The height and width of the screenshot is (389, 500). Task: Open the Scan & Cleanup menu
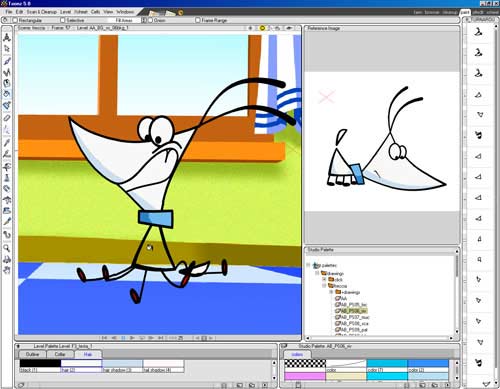(x=42, y=12)
